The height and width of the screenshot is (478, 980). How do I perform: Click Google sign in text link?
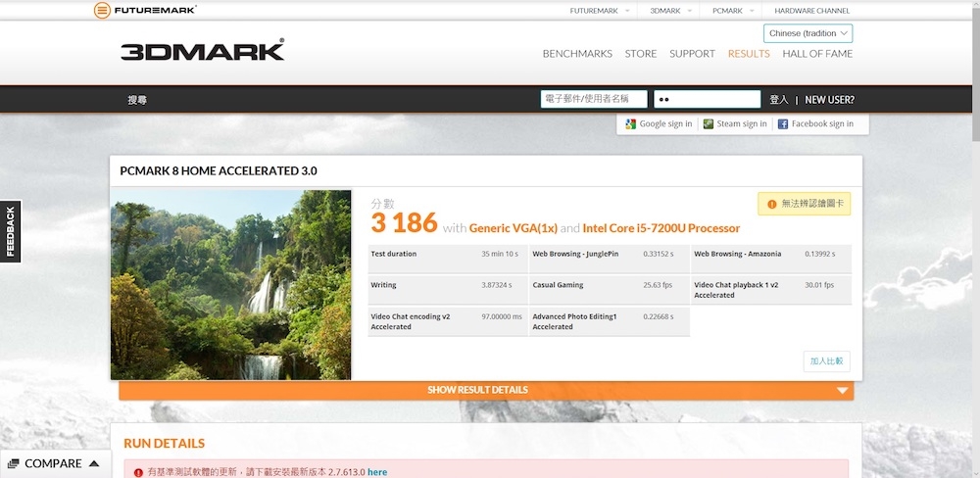coord(665,123)
